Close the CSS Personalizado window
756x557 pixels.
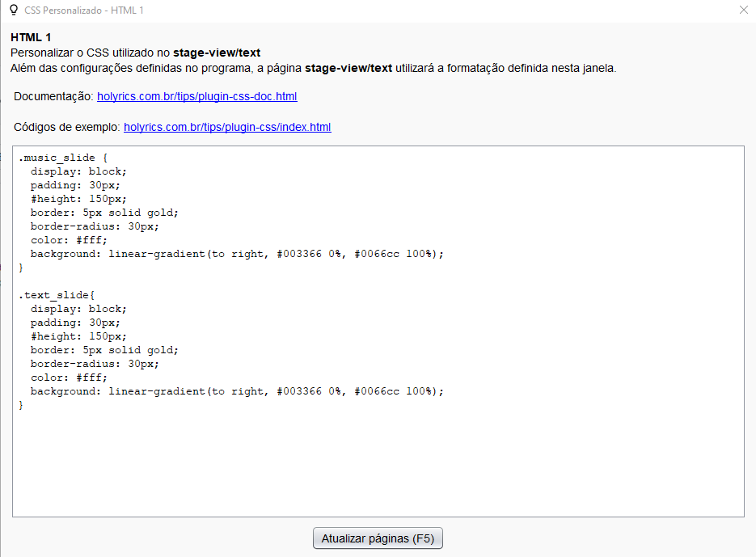[x=743, y=10]
